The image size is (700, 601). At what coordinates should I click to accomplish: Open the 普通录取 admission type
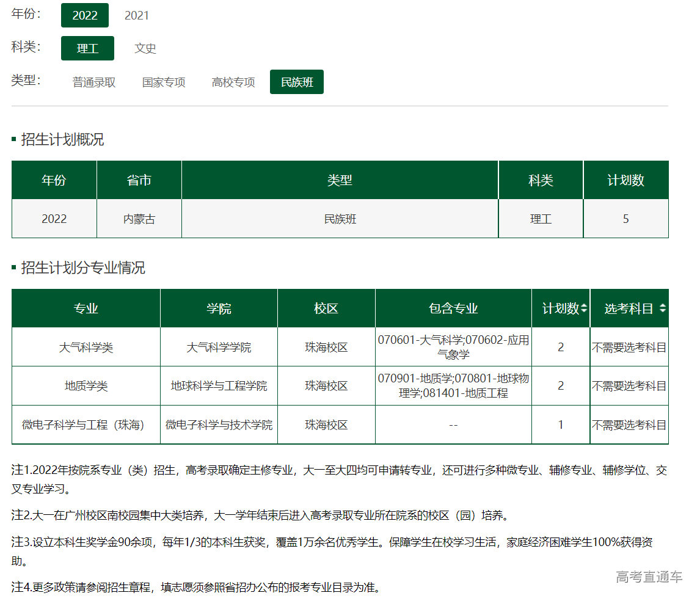tap(93, 81)
